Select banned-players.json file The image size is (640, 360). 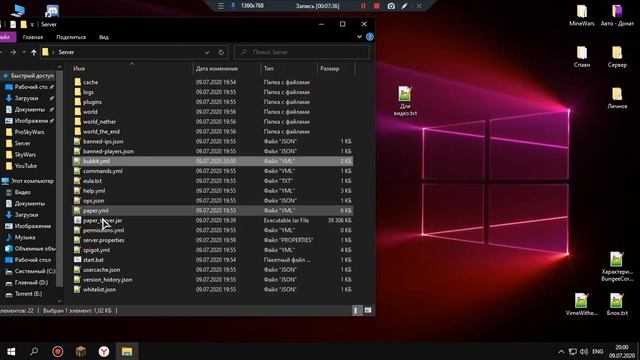tap(213, 151)
